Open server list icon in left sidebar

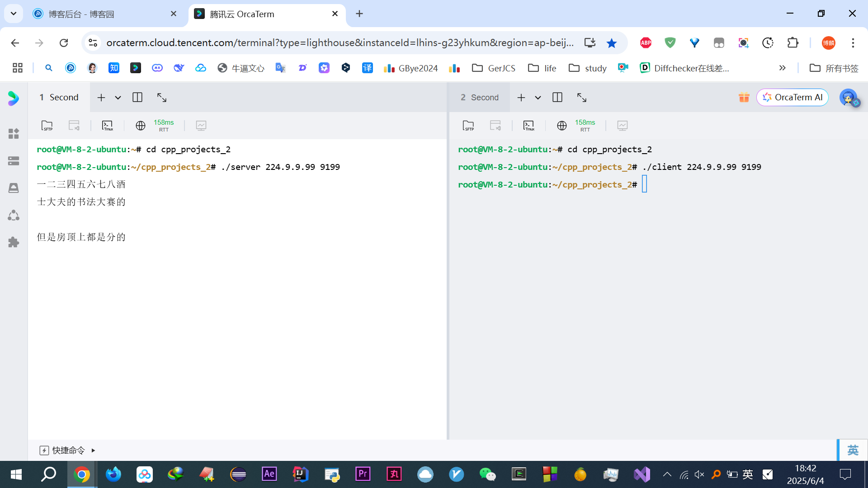14,161
